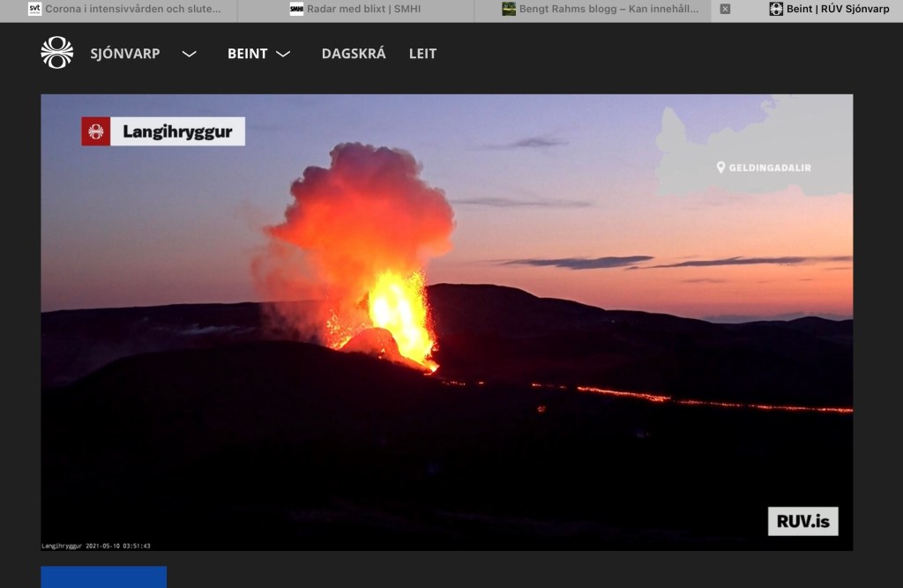Go to the Dagskrá schedule page

tap(354, 54)
